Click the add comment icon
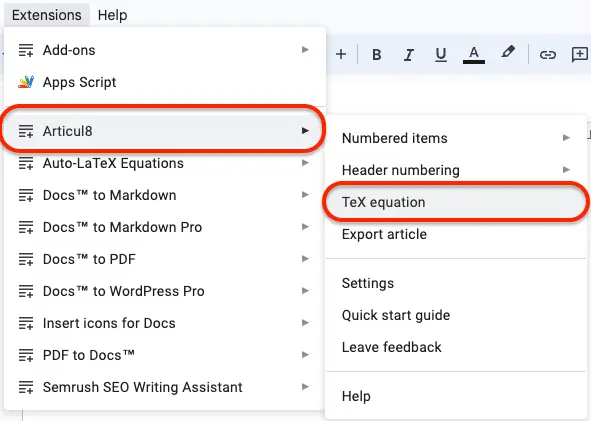 (580, 55)
